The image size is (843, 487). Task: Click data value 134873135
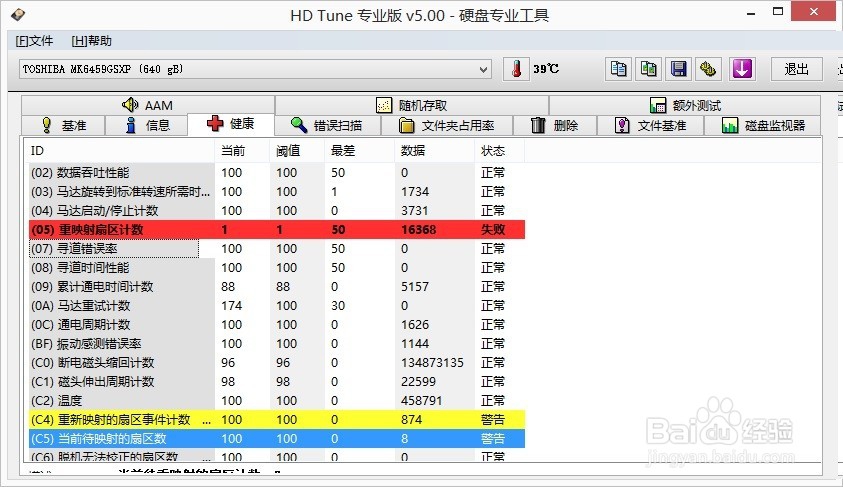(x=432, y=363)
